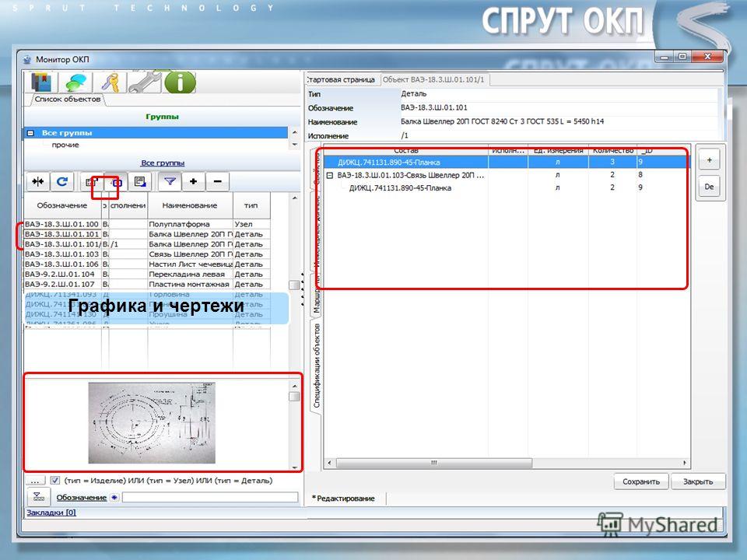The image size is (747, 560).
Task: Select row ВАЭ-18.3.Ш.01.106 Настил Лист
Action: [147, 264]
